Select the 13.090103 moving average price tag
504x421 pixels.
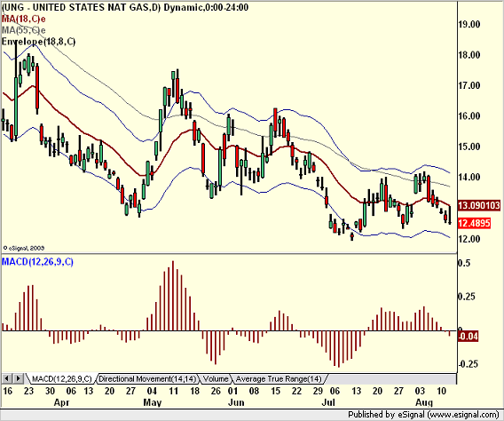click(478, 205)
